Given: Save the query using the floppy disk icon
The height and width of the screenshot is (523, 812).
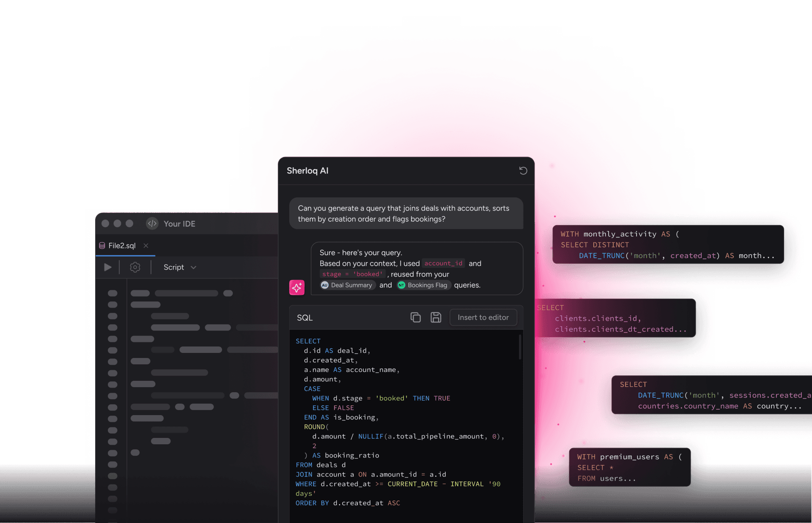Looking at the screenshot, I should click(436, 317).
